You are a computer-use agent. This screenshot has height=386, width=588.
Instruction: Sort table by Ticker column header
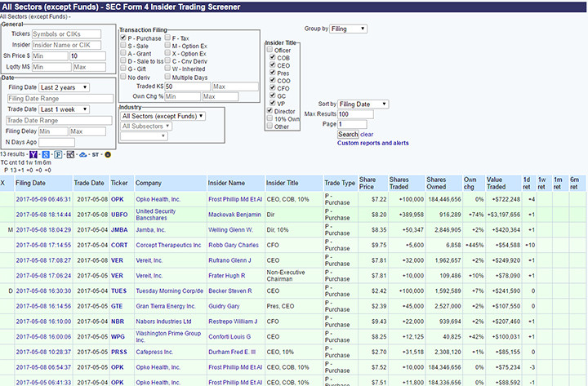[119, 183]
